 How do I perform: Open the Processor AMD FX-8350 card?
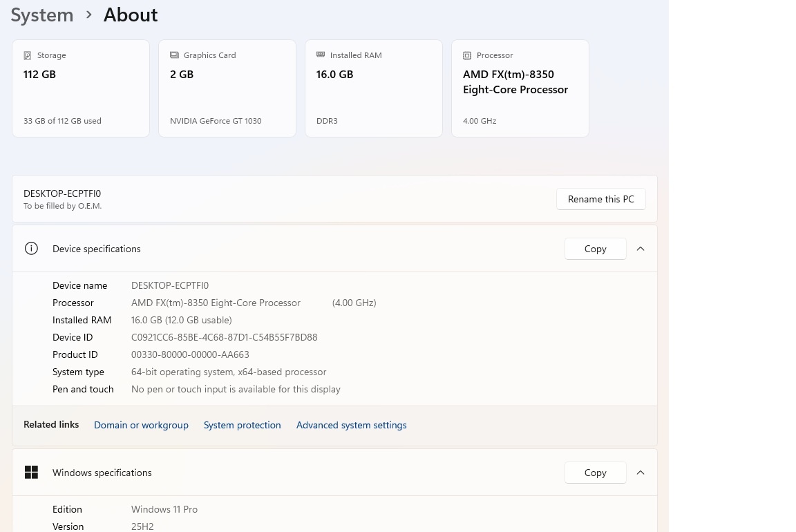[520, 88]
